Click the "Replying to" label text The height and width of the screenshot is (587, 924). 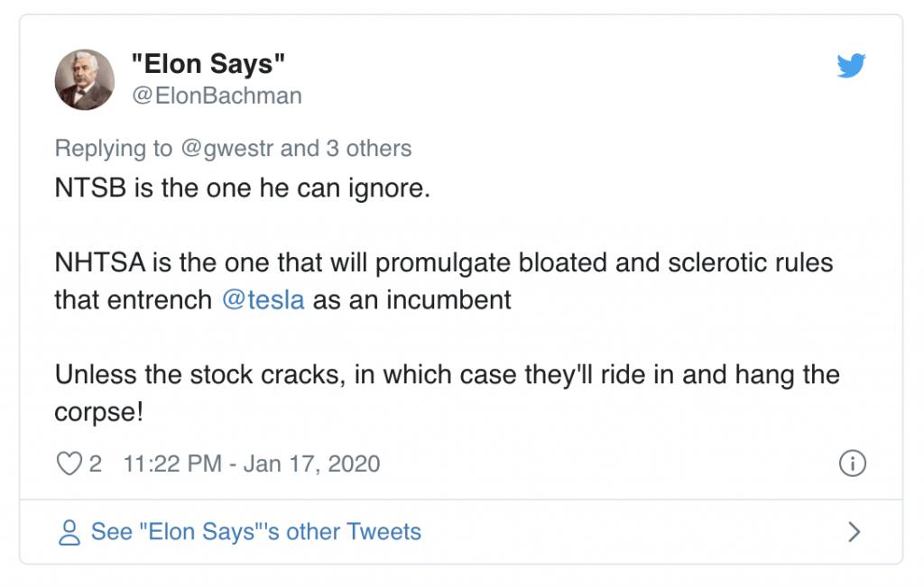114,149
